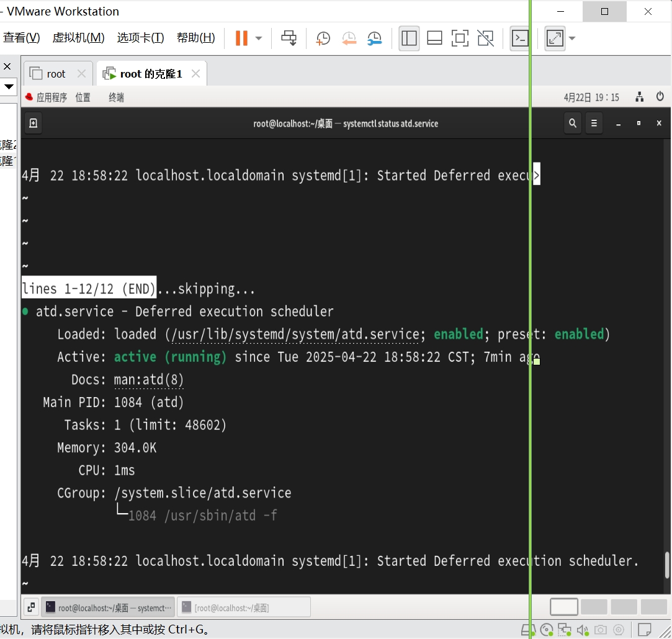Open the network status icon in GNOME bar
The width and height of the screenshot is (672, 639).
[x=640, y=97]
